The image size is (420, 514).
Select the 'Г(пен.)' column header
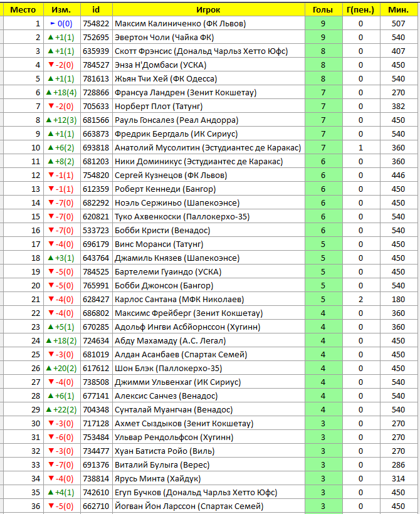(361, 10)
